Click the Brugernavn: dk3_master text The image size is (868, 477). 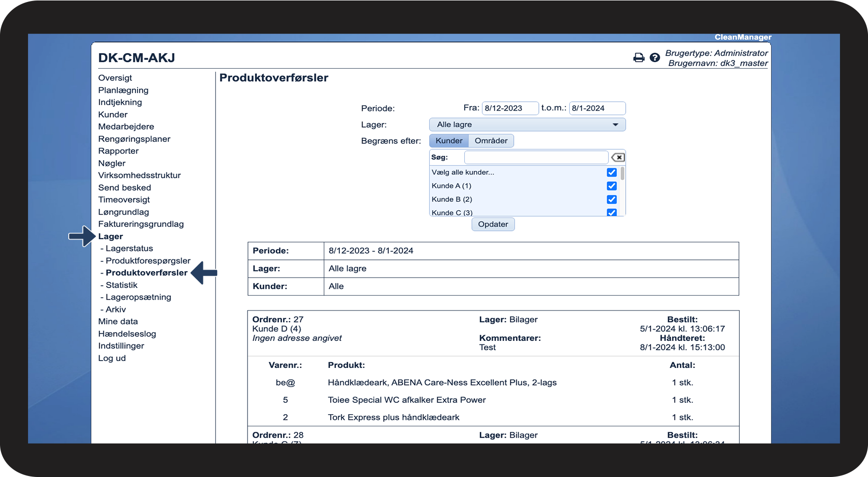click(718, 63)
